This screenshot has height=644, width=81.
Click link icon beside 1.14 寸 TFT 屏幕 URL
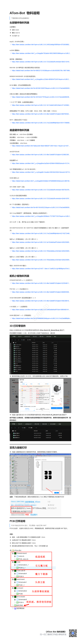[x=11, y=105]
